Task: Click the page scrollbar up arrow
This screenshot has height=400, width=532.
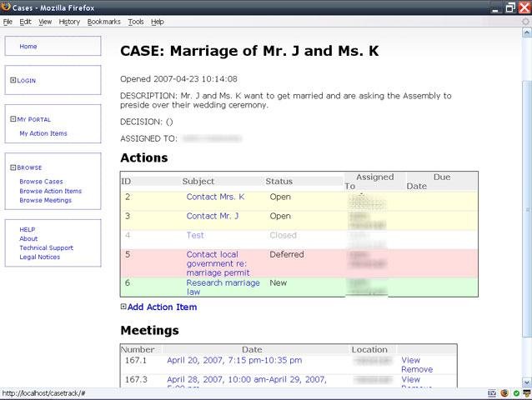Action: 526,32
